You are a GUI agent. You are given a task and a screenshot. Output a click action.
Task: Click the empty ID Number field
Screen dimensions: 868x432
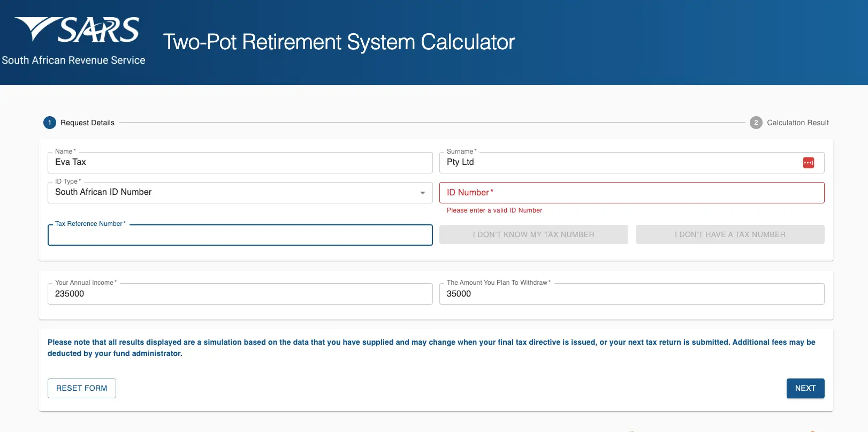pos(631,193)
